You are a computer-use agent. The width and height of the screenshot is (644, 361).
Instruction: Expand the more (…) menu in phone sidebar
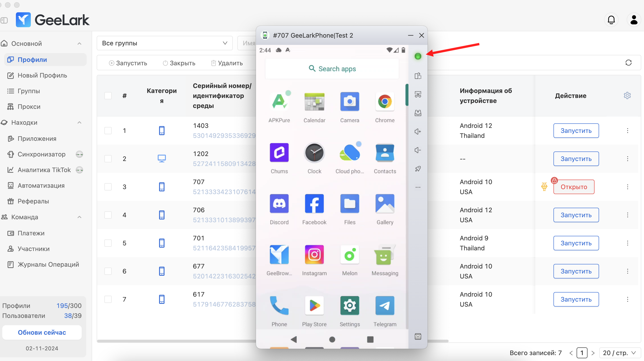(418, 187)
